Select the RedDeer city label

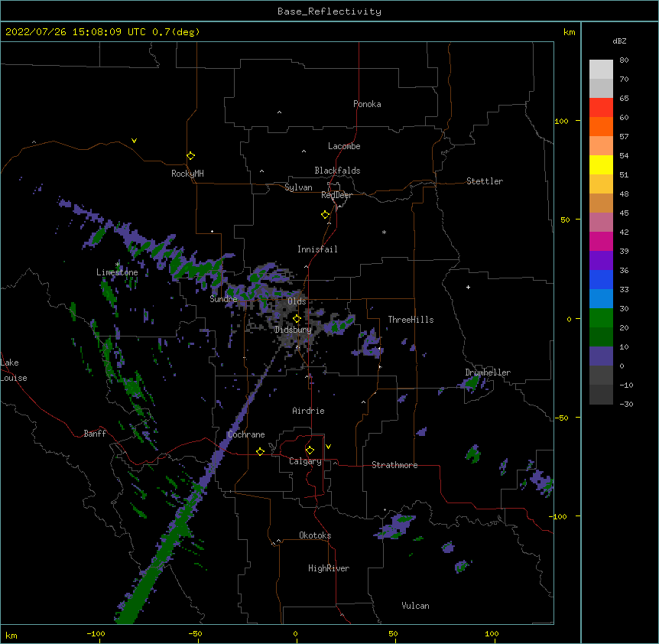336,195
